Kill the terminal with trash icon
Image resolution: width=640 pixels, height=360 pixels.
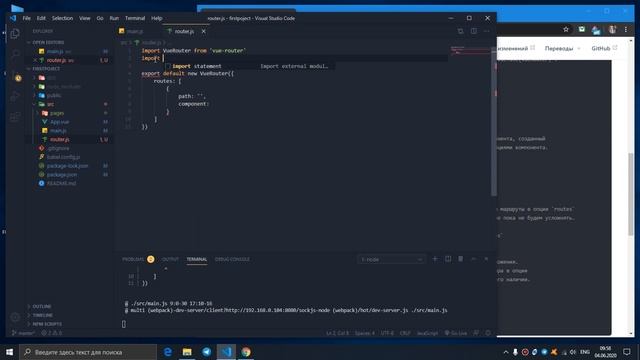460,259
